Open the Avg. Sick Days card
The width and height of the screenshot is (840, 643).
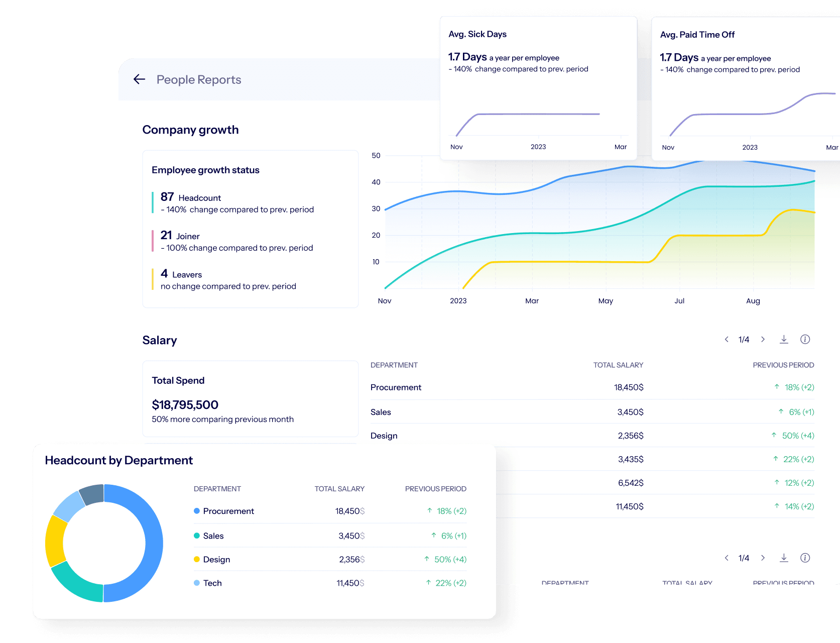click(538, 88)
